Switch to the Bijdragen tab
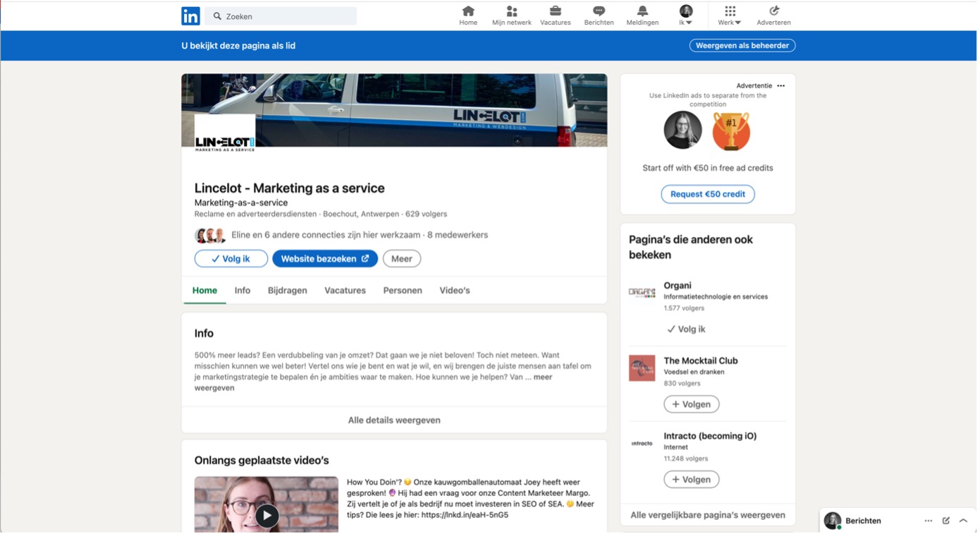980x534 pixels. click(x=288, y=291)
